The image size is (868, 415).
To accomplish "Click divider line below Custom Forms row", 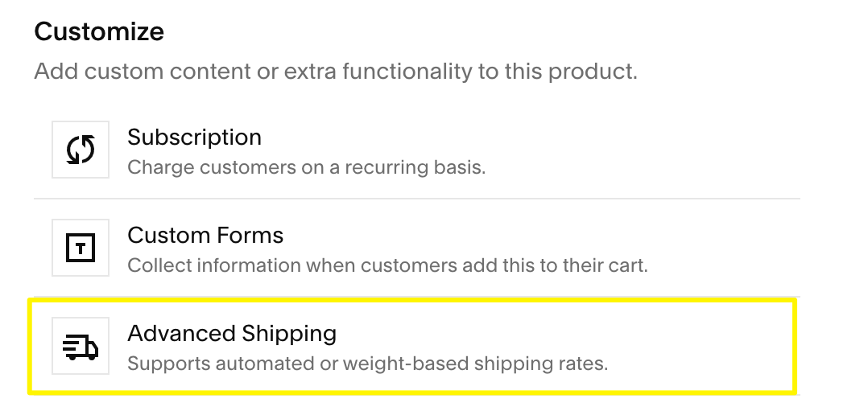I will (416, 296).
